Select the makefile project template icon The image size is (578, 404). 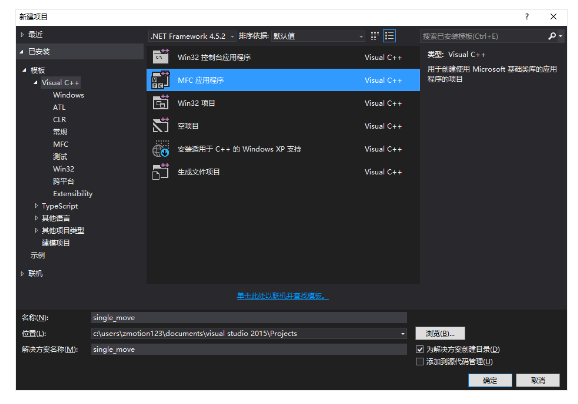click(x=161, y=172)
